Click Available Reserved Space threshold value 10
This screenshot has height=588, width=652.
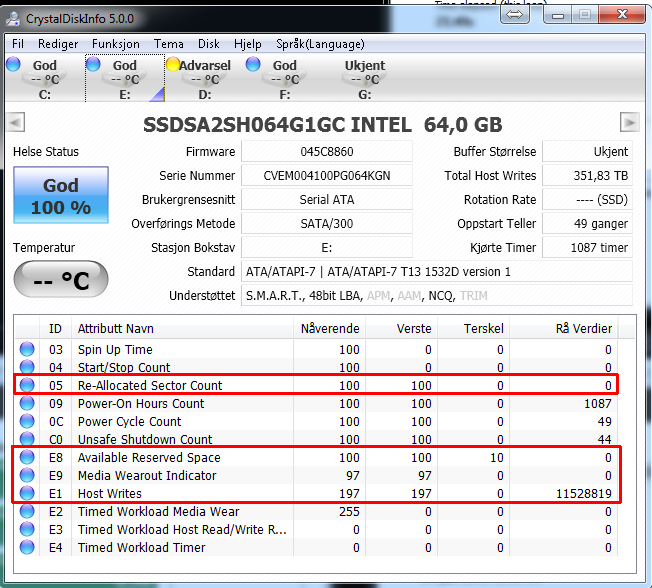coord(496,457)
